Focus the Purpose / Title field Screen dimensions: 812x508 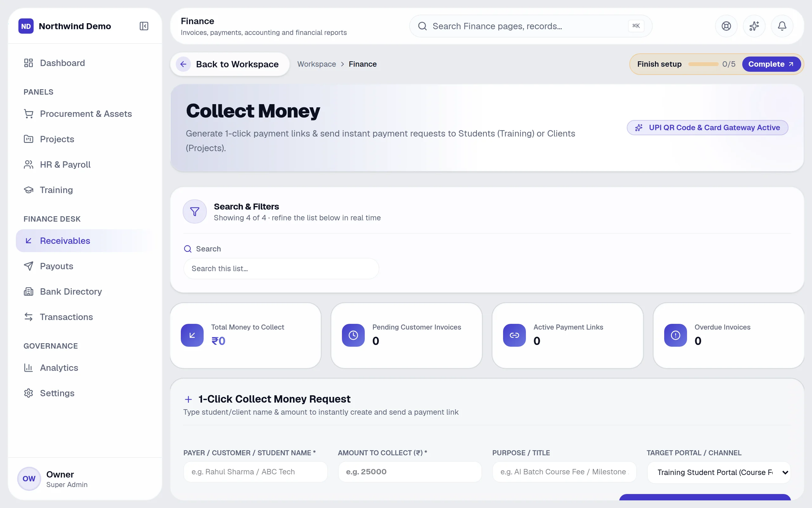point(564,472)
